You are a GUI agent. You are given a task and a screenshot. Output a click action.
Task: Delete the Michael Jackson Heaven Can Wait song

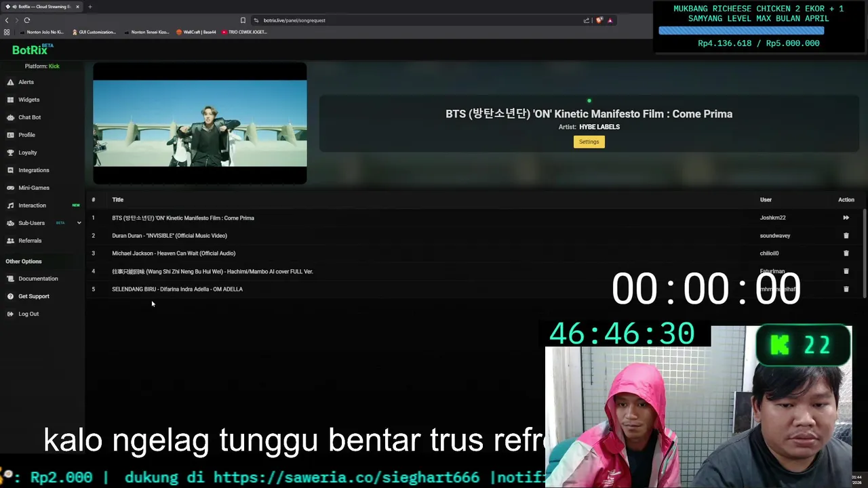(x=846, y=253)
